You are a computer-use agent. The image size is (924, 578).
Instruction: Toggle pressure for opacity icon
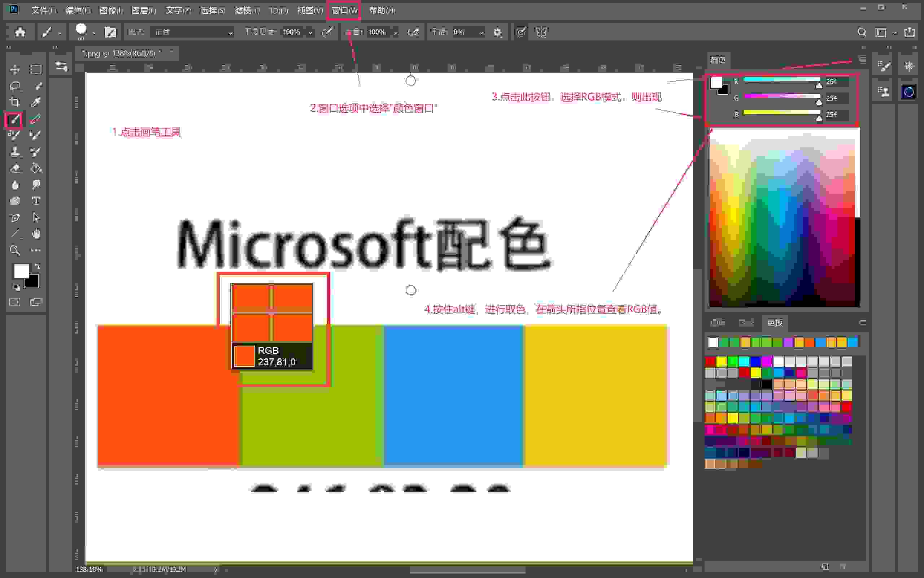[x=327, y=32]
